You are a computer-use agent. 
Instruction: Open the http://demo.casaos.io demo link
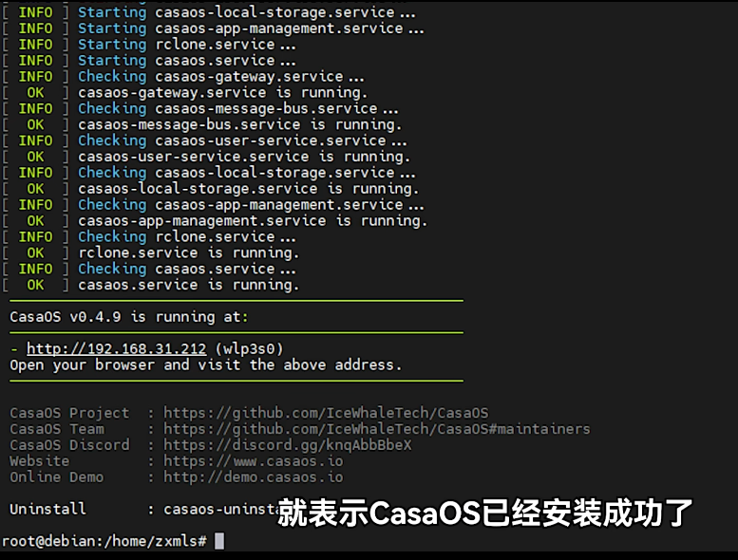click(x=254, y=476)
